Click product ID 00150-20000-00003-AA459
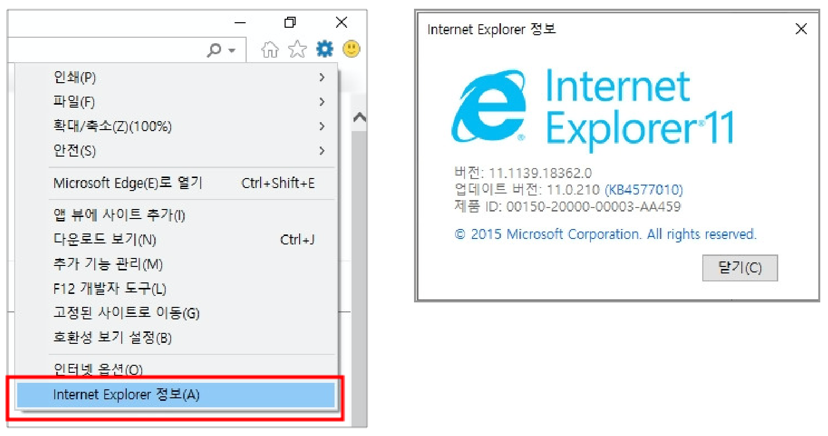Image resolution: width=828 pixels, height=436 pixels. tap(594, 206)
